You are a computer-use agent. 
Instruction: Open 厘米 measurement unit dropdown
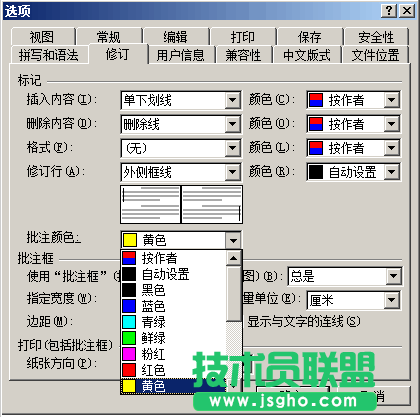(x=392, y=300)
